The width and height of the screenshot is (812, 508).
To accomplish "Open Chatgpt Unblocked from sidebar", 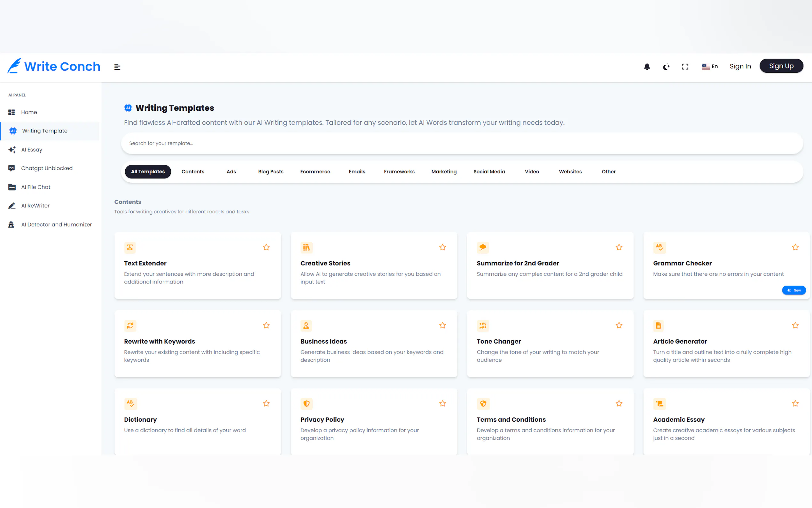I will click(47, 168).
